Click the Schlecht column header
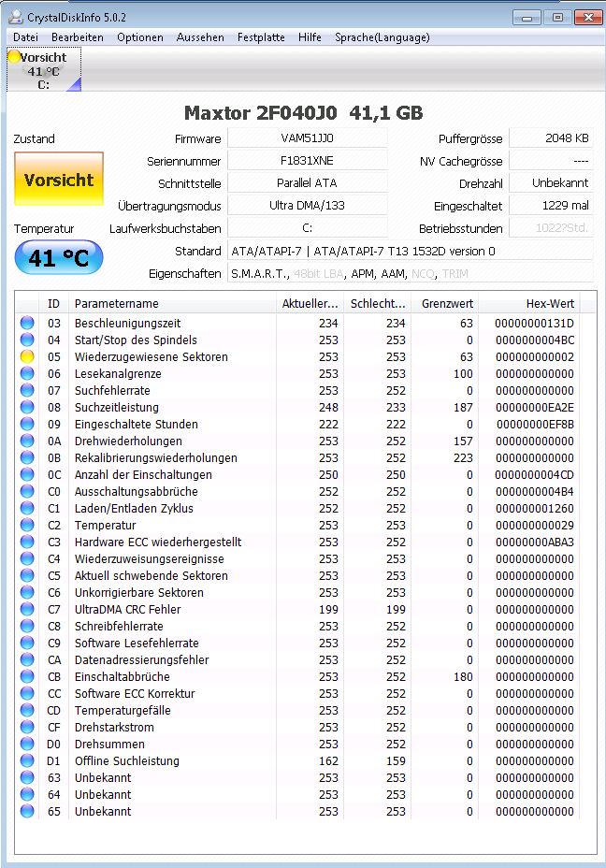Viewport: 606px width, 868px height. (378, 303)
